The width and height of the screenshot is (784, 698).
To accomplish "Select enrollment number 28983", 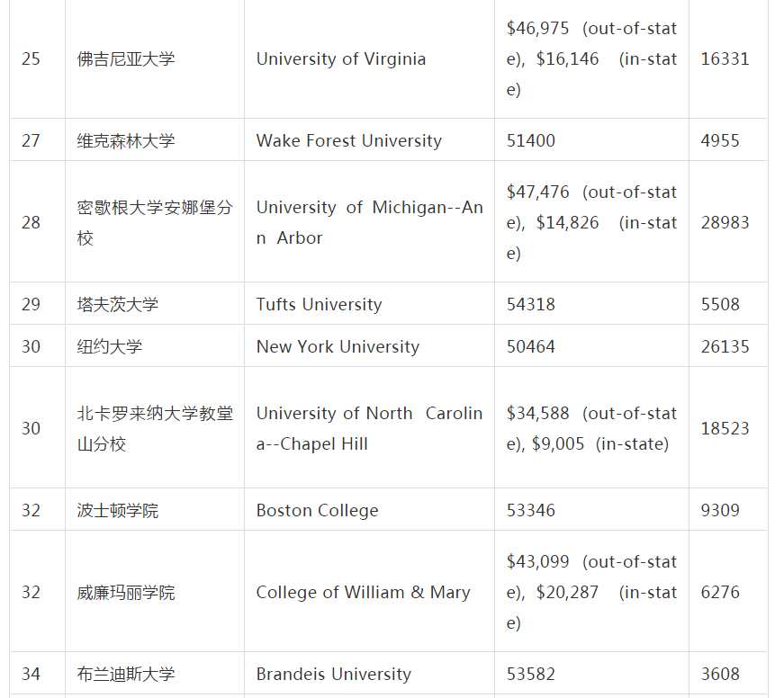I will [725, 222].
